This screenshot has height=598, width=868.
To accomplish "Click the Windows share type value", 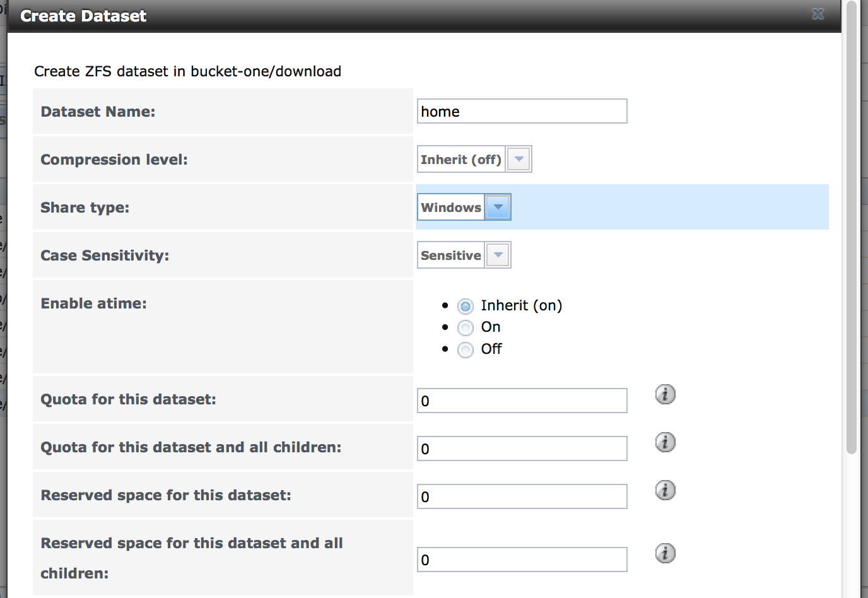I will (450, 208).
